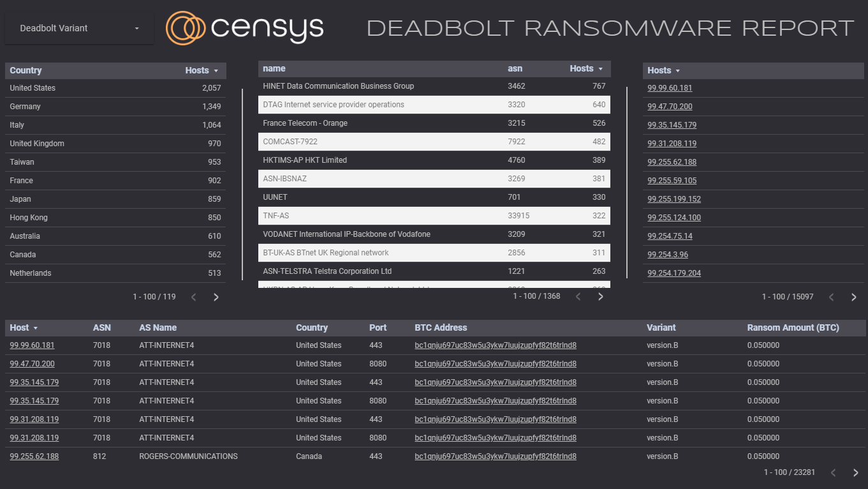868x489 pixels.
Task: Go to previous page of top-right Hosts list
Action: (831, 297)
